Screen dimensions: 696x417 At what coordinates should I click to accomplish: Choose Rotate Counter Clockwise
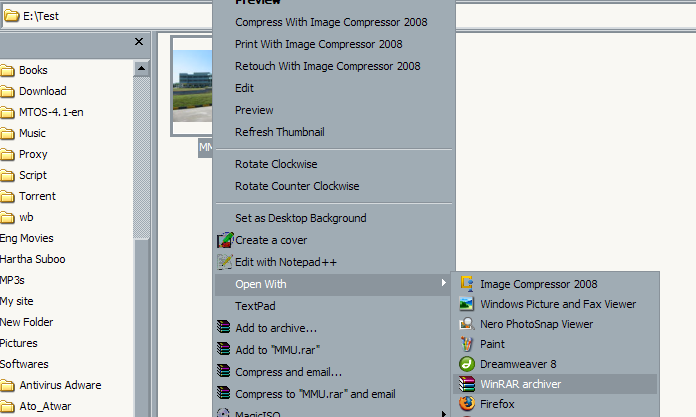[x=297, y=186]
